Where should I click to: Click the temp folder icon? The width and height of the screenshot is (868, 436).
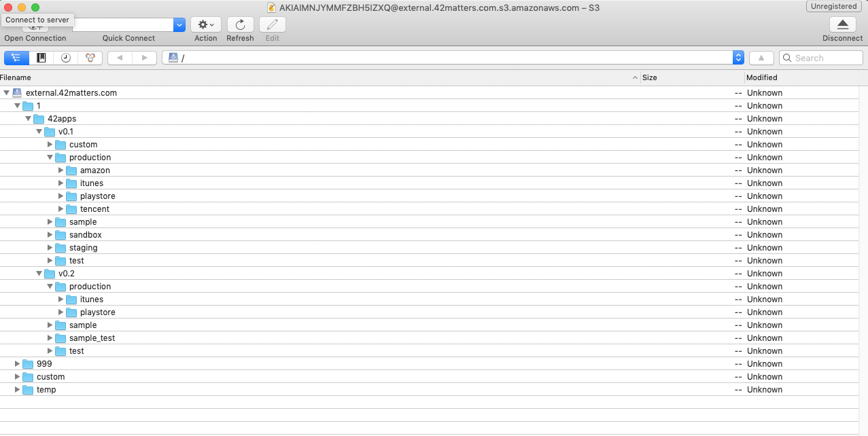pyautogui.click(x=28, y=390)
